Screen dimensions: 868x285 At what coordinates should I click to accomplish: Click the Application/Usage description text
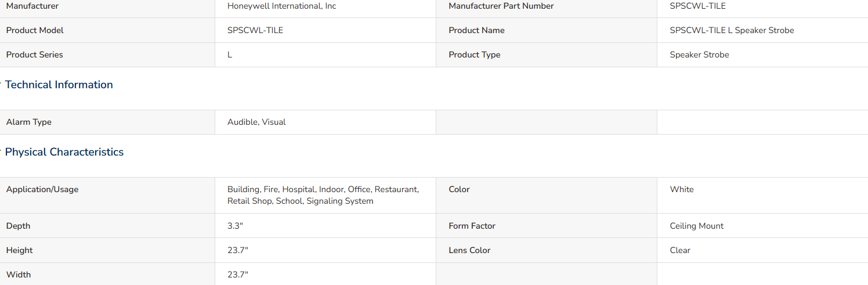323,195
